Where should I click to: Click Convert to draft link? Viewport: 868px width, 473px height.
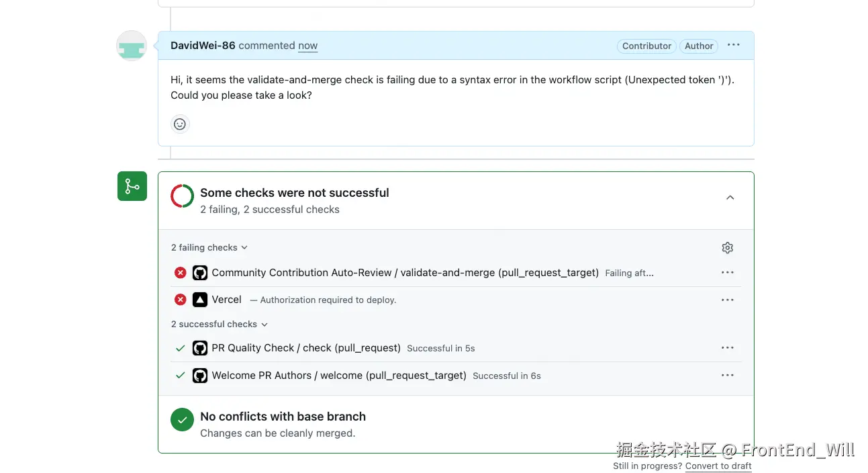coord(718,466)
